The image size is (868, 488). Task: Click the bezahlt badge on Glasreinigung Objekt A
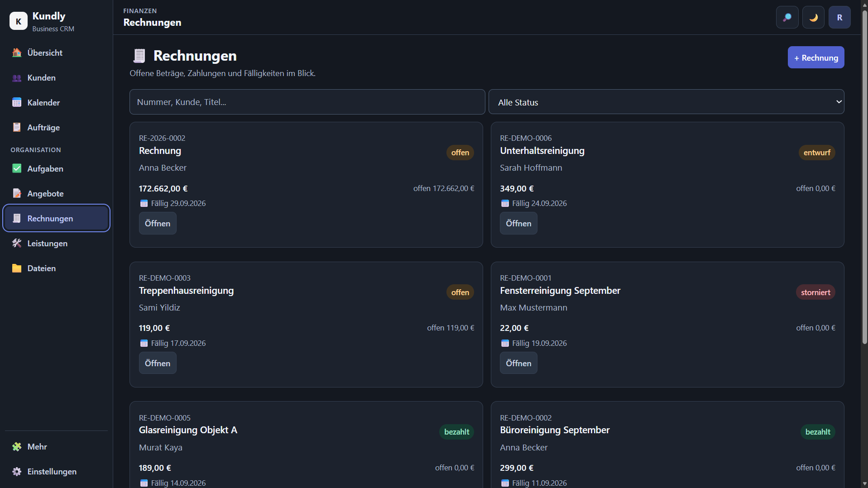coord(456,432)
